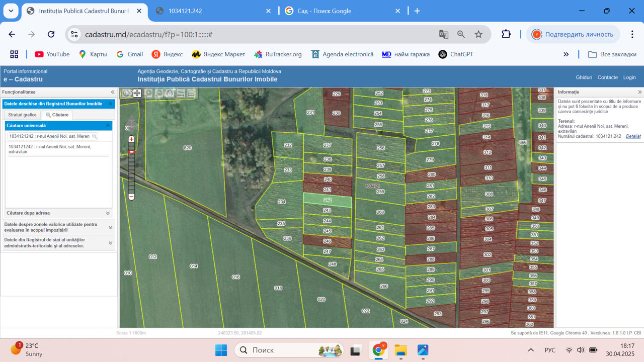Collapse the Funcționalitatea side panel
This screenshot has width=644, height=362.
click(x=113, y=92)
